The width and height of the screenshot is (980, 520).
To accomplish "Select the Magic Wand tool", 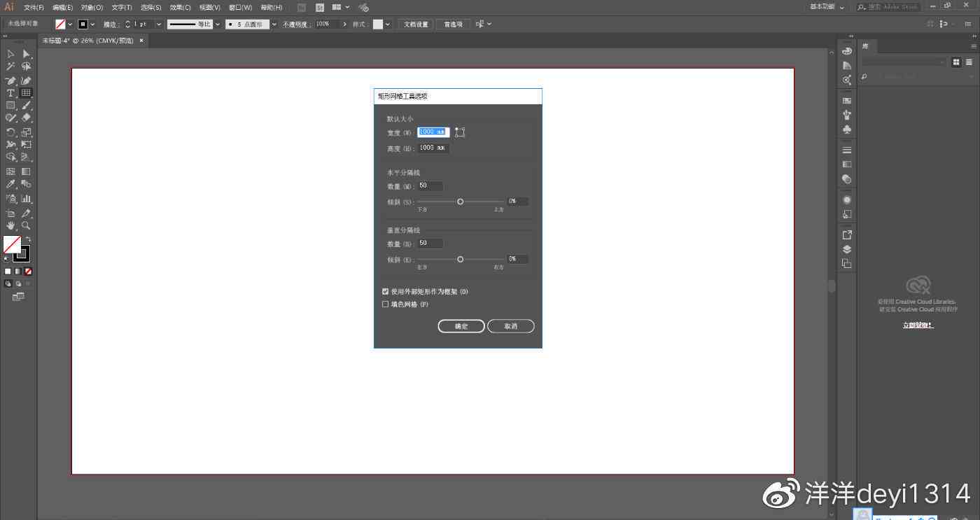I will pos(10,66).
